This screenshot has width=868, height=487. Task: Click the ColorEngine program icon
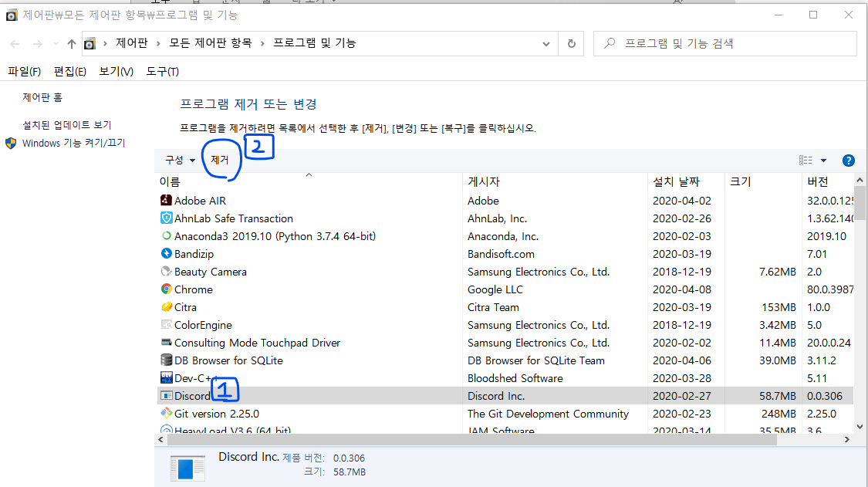(x=166, y=324)
